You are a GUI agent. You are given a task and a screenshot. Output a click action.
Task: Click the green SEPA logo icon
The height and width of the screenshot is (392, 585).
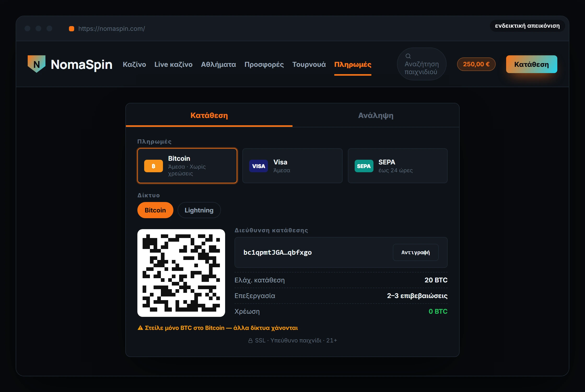pyautogui.click(x=364, y=166)
